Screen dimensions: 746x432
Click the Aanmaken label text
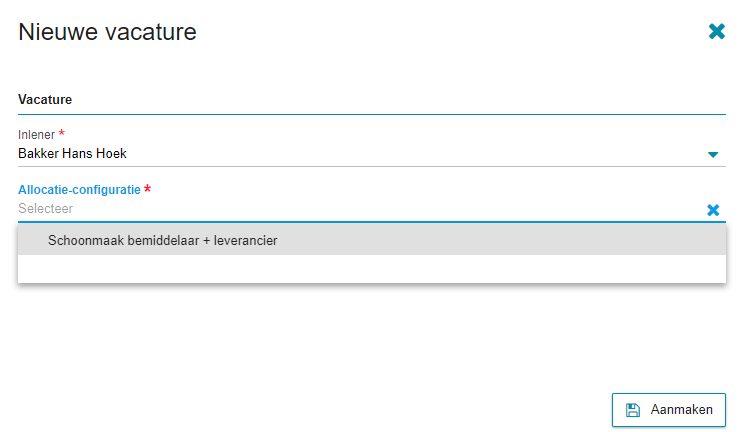[681, 410]
